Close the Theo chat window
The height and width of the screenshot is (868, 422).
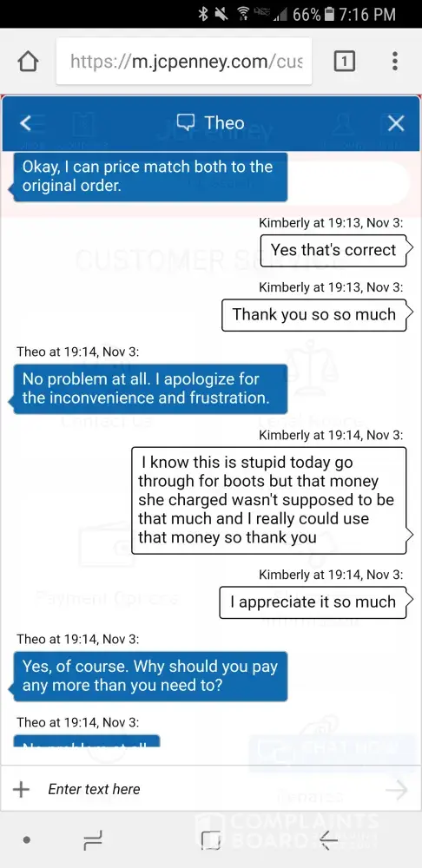396,123
